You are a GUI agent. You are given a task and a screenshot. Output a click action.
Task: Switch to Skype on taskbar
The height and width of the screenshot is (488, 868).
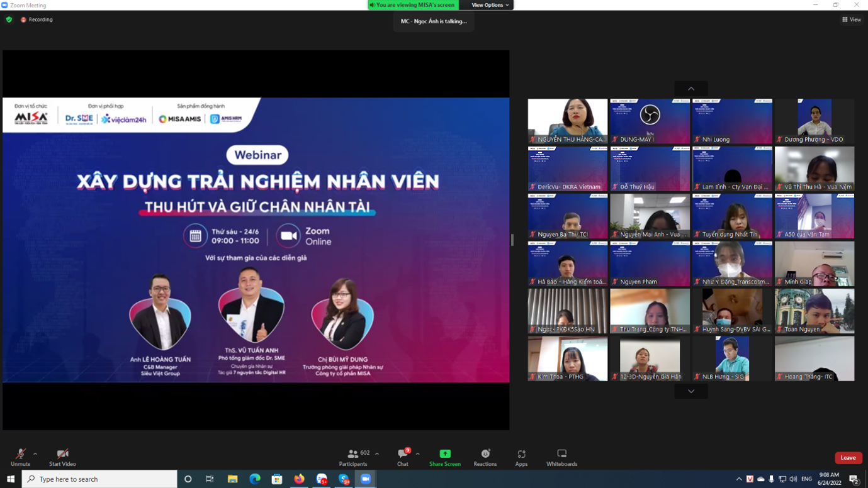tap(344, 479)
